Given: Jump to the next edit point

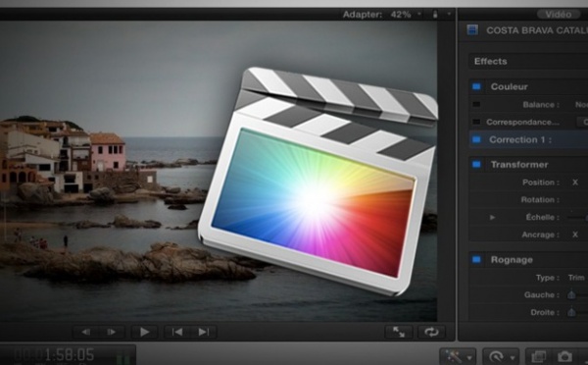Looking at the screenshot, I should tap(204, 332).
